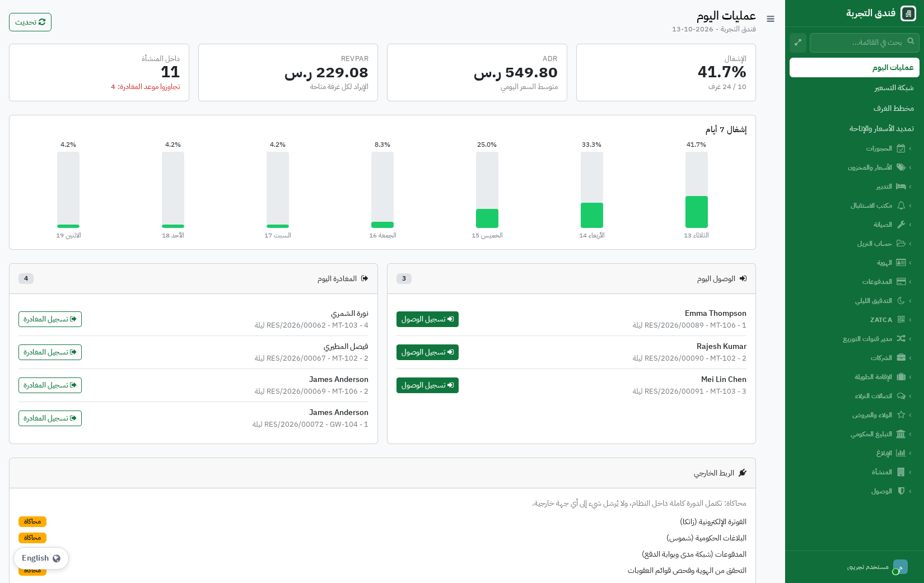Click the shield icon for الوصول
The image size is (924, 583).
[x=901, y=491]
